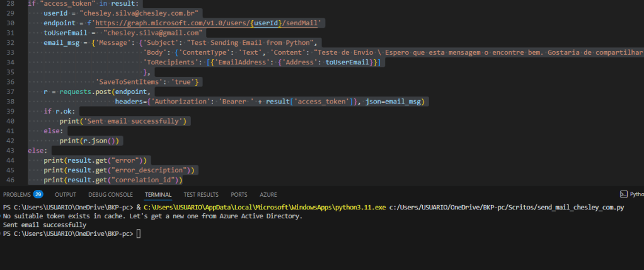Image resolution: width=644 pixels, height=270 pixels.
Task: Click 'Sent email successfully' terminal output line
Action: click(x=45, y=225)
